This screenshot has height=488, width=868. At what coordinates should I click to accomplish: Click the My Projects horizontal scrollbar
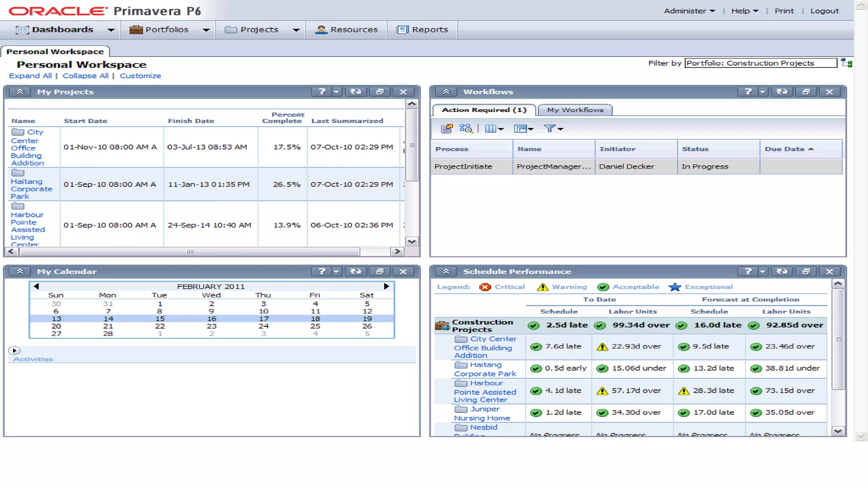point(190,252)
